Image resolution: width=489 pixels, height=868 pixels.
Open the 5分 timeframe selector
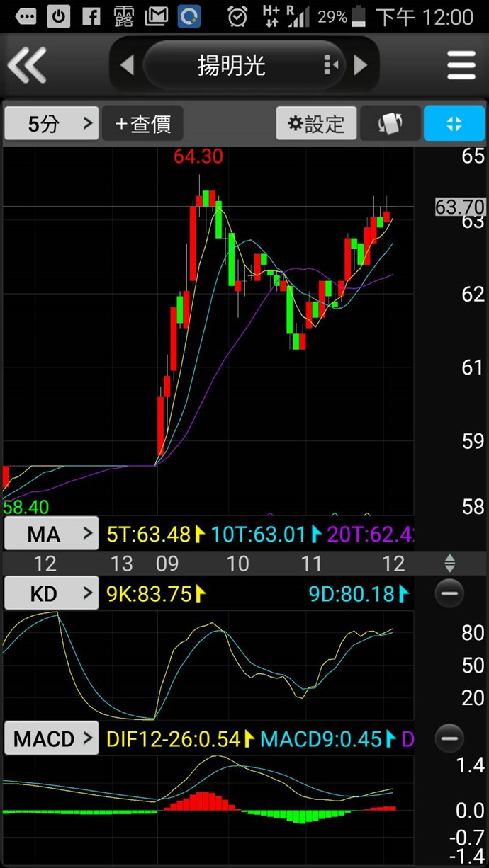pos(51,124)
